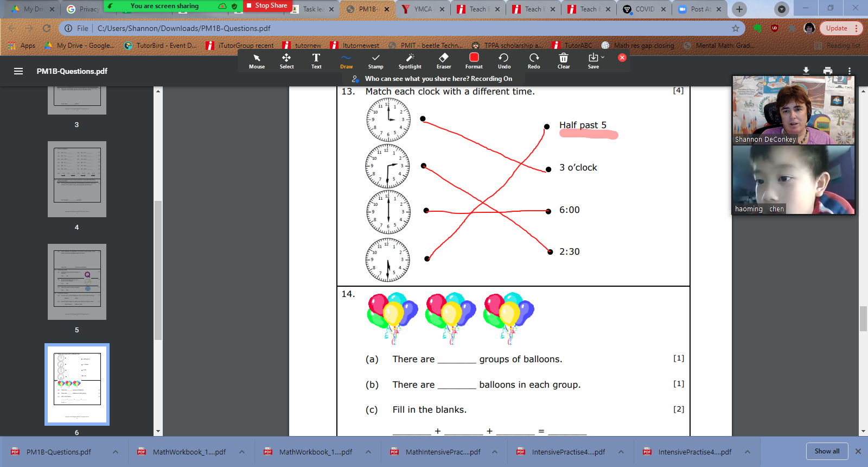Switch to the My Dri tab
868x467 pixels.
pos(33,9)
